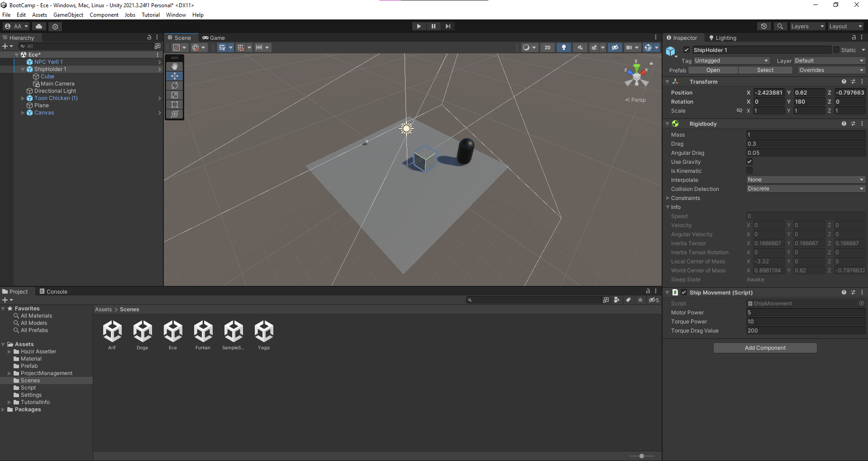This screenshot has width=868, height=461.
Task: Open Collision Detection dropdown
Action: click(x=806, y=189)
